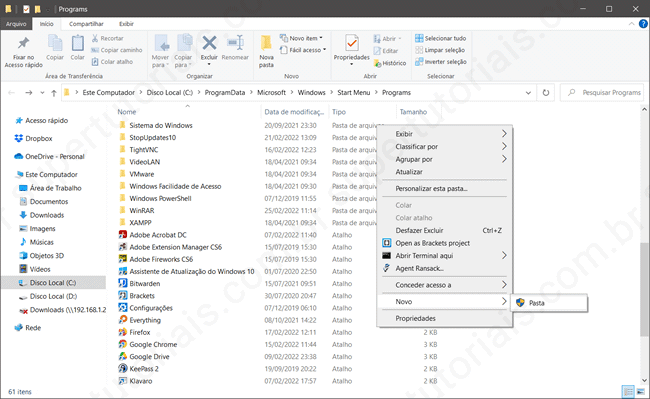Click the Fixar no Acesso rápido pin icon
This screenshot has width=650, height=399.
[23, 43]
